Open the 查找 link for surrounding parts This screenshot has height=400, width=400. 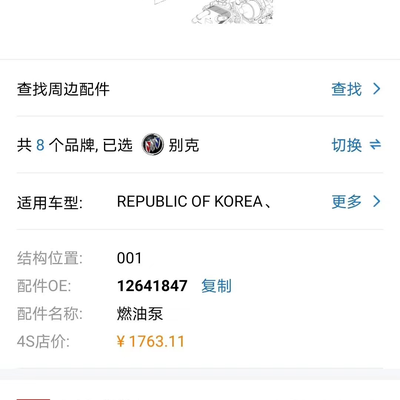pos(346,89)
